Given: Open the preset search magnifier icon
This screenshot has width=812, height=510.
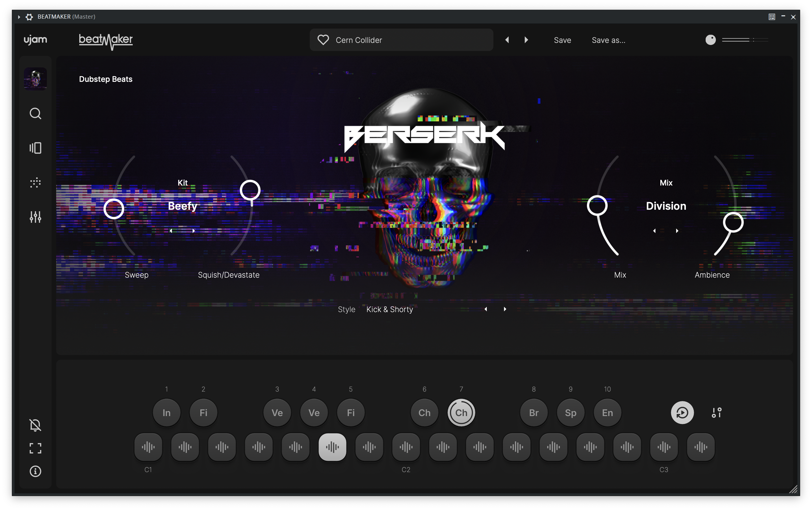Looking at the screenshot, I should [35, 114].
